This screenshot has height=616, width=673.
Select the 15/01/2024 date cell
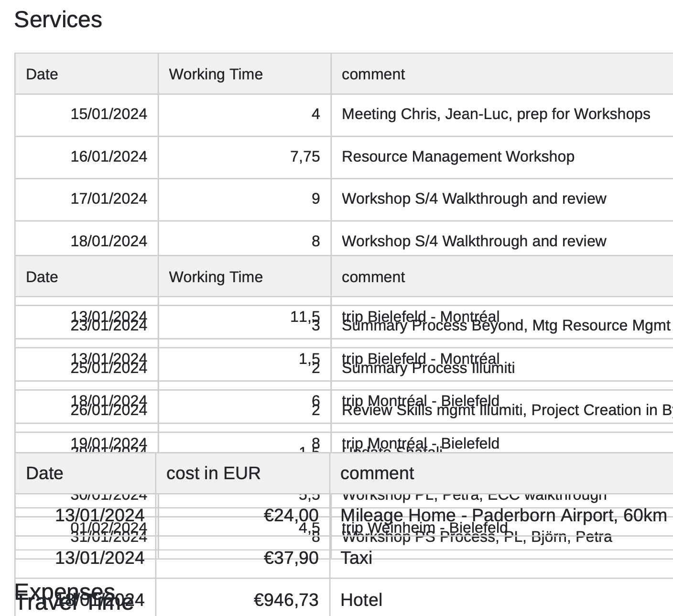tap(109, 114)
